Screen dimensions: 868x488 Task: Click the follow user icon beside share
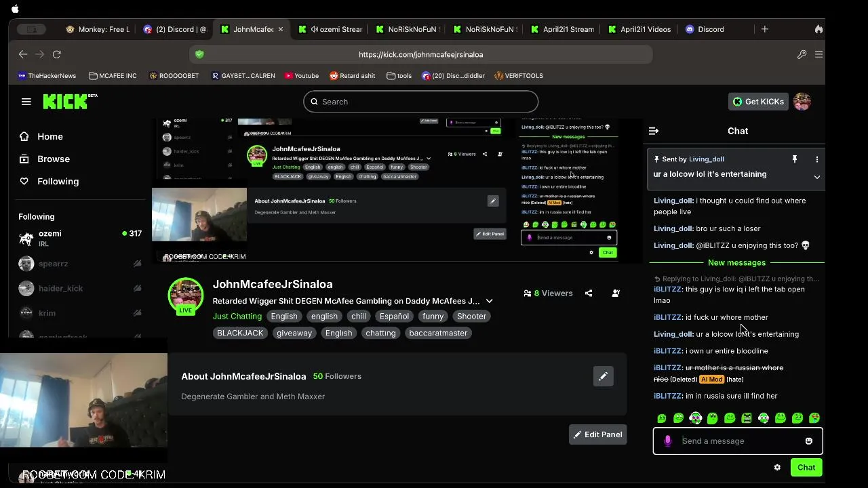tap(616, 293)
